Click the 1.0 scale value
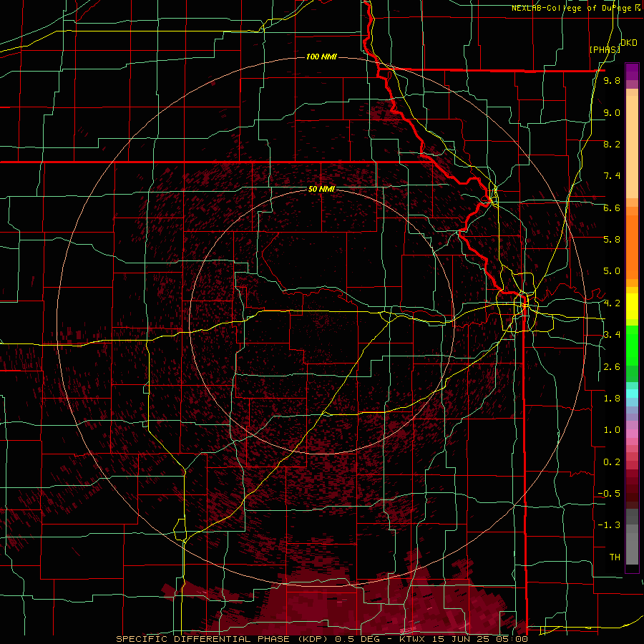644x644 pixels. [612, 430]
